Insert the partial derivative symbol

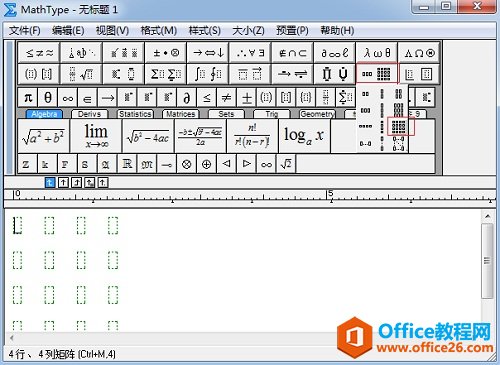click(187, 97)
